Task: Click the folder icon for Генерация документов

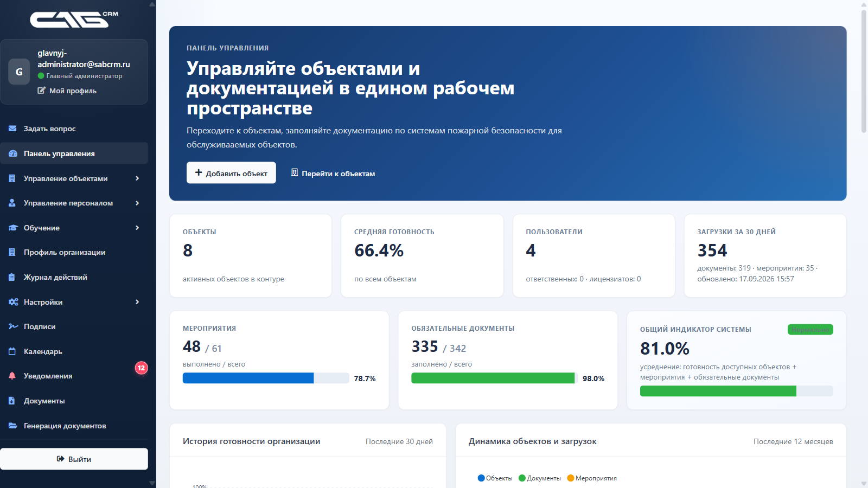Action: click(12, 426)
